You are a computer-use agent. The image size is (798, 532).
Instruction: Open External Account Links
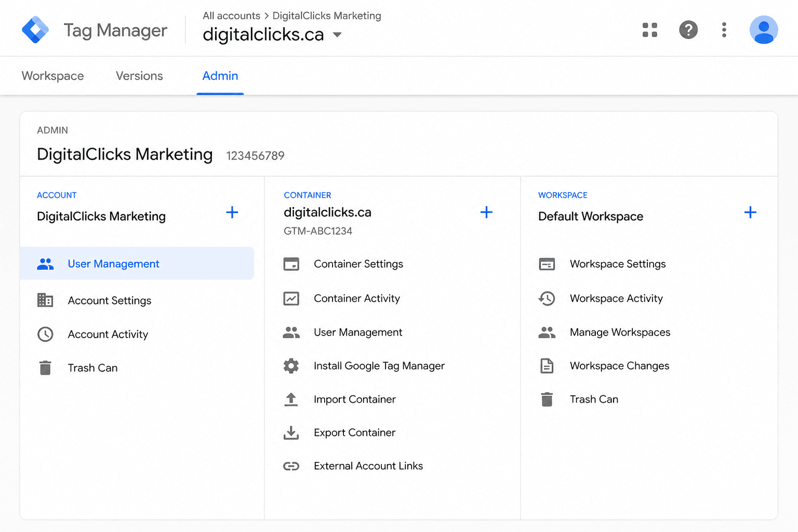pyautogui.click(x=368, y=466)
